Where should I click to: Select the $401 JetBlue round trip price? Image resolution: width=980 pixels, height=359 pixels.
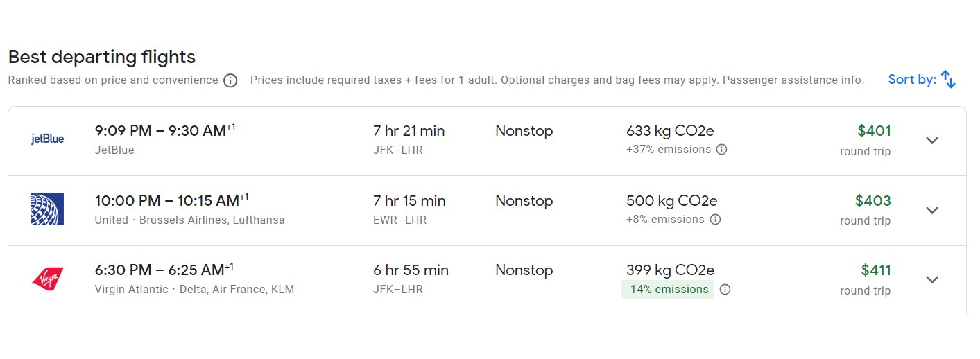click(873, 131)
